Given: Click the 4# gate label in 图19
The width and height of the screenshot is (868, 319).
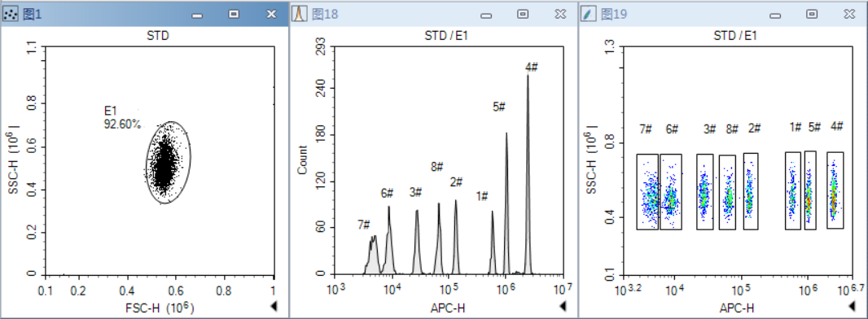Looking at the screenshot, I should click(836, 127).
